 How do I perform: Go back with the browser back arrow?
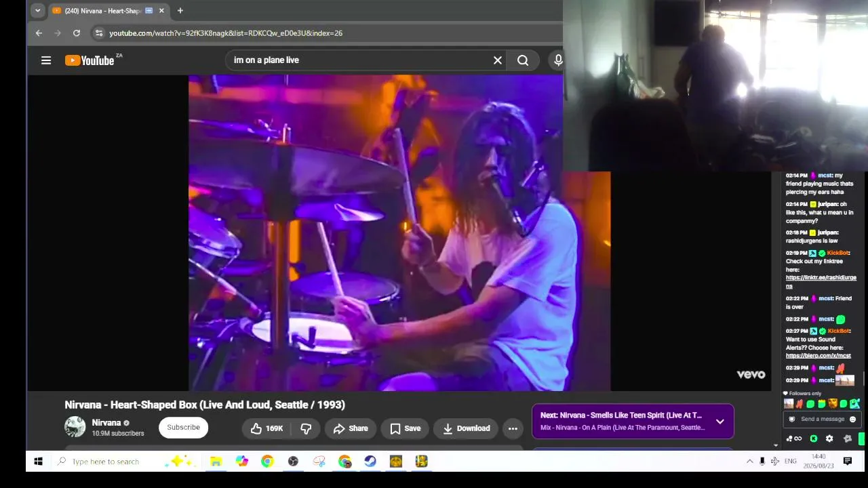pyautogui.click(x=39, y=33)
